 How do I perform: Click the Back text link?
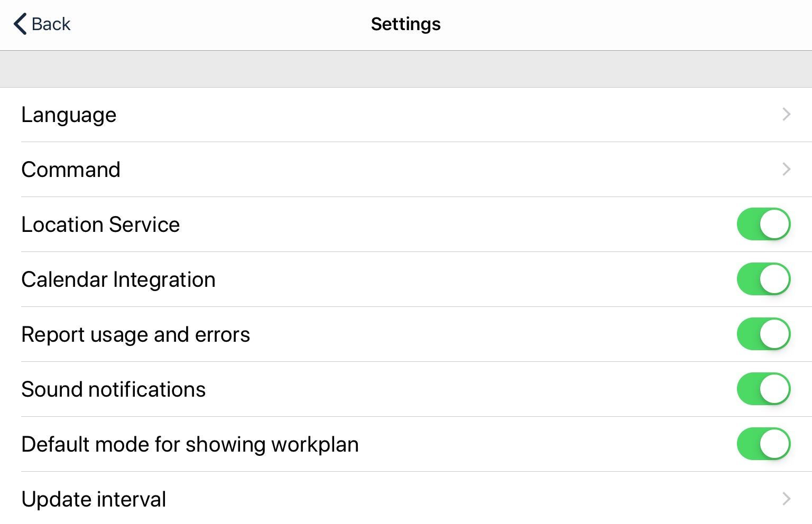point(51,24)
